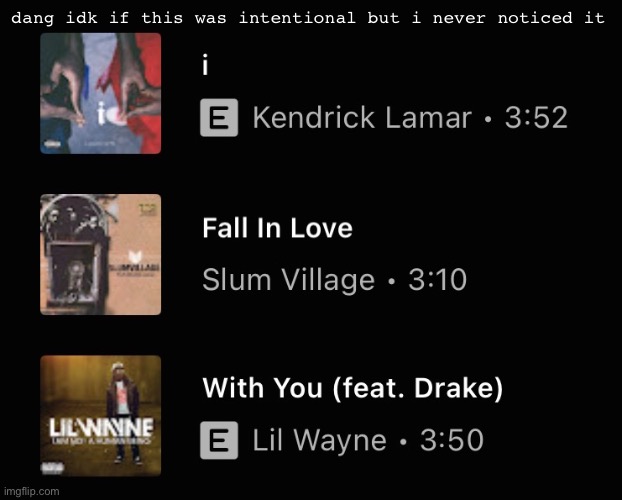Open Lil Wayne album cover thumbnail
The width and height of the screenshot is (622, 500).
pos(101,416)
